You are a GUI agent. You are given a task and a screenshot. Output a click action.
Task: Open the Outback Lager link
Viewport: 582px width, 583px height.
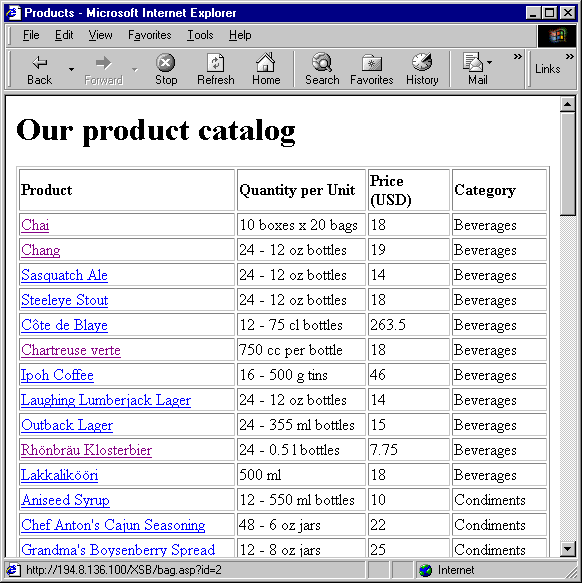67,425
